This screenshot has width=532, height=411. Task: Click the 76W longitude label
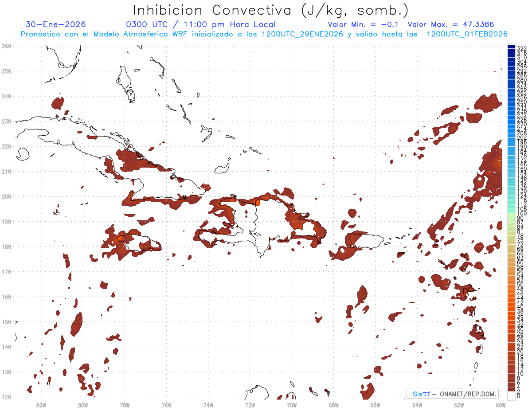pyautogui.click(x=166, y=405)
